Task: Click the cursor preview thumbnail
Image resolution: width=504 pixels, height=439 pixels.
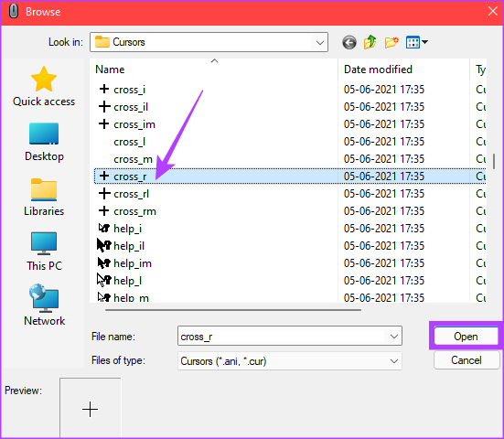Action: tap(90, 408)
